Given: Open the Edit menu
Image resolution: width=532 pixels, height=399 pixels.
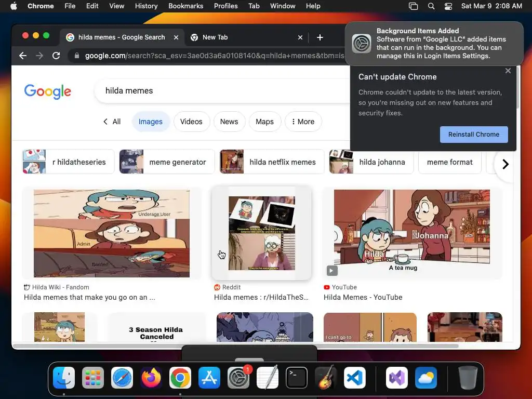Looking at the screenshot, I should pos(92,6).
